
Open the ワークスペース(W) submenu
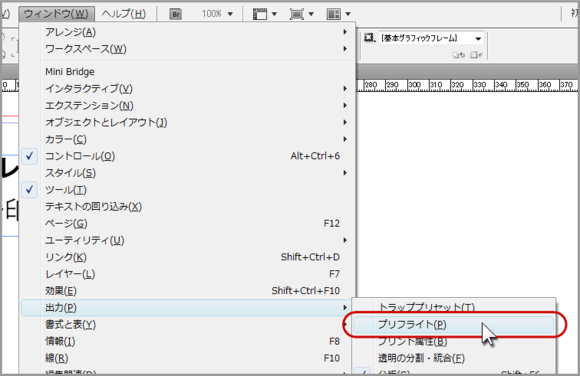click(x=188, y=49)
